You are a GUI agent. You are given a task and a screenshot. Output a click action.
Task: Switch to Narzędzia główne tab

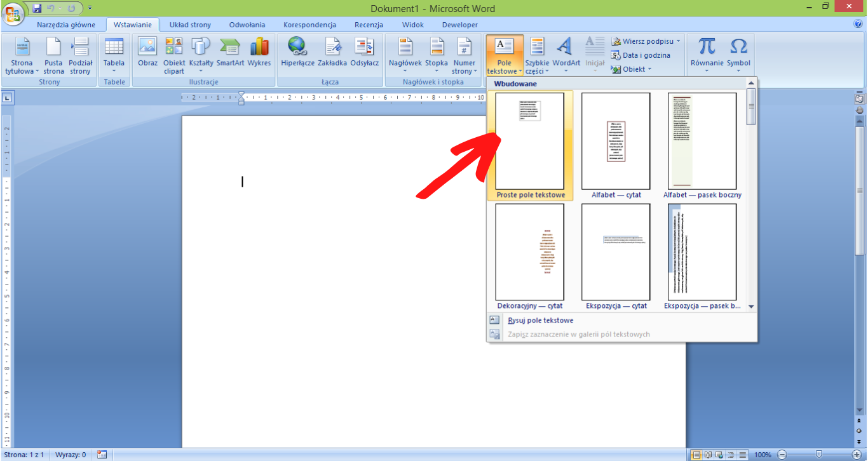tap(66, 25)
